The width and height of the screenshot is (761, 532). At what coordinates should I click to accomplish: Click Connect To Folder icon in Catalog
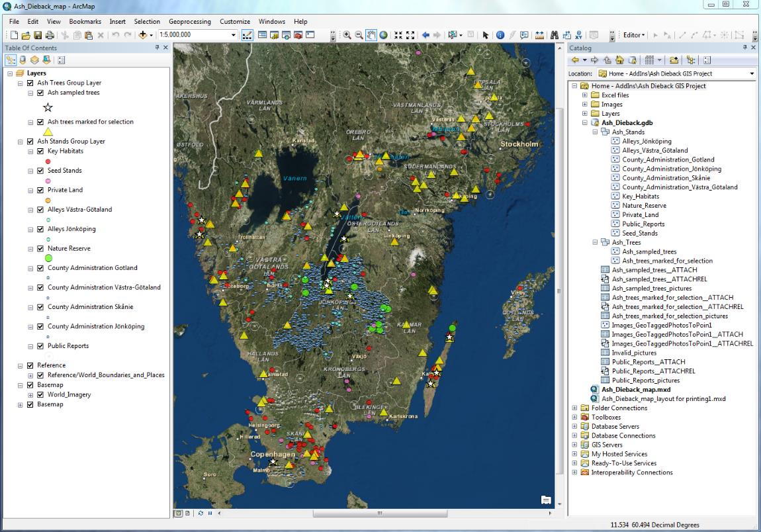(674, 60)
